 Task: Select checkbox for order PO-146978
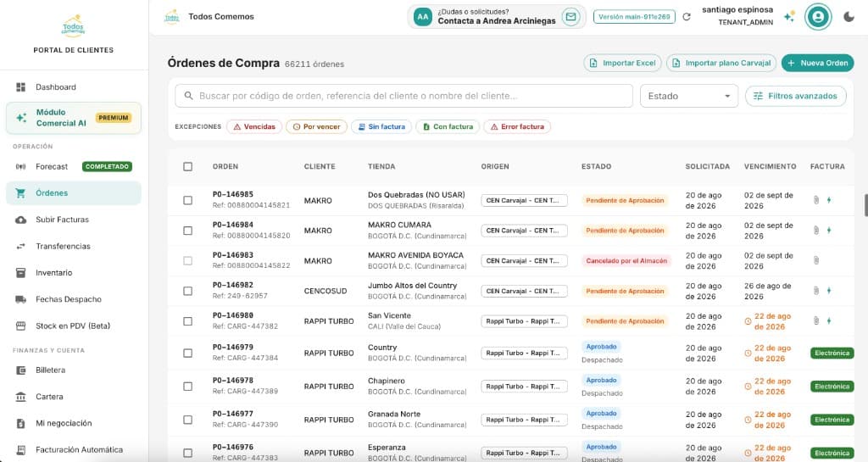[x=187, y=387]
